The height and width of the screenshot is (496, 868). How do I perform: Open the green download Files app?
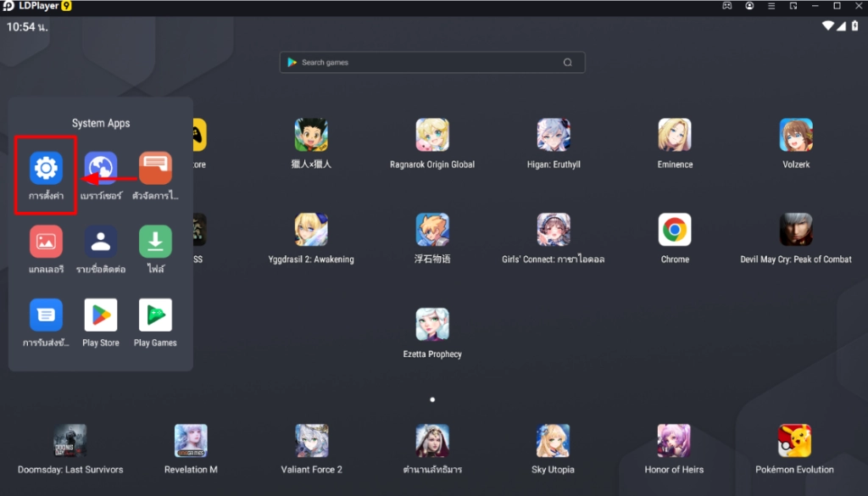155,242
